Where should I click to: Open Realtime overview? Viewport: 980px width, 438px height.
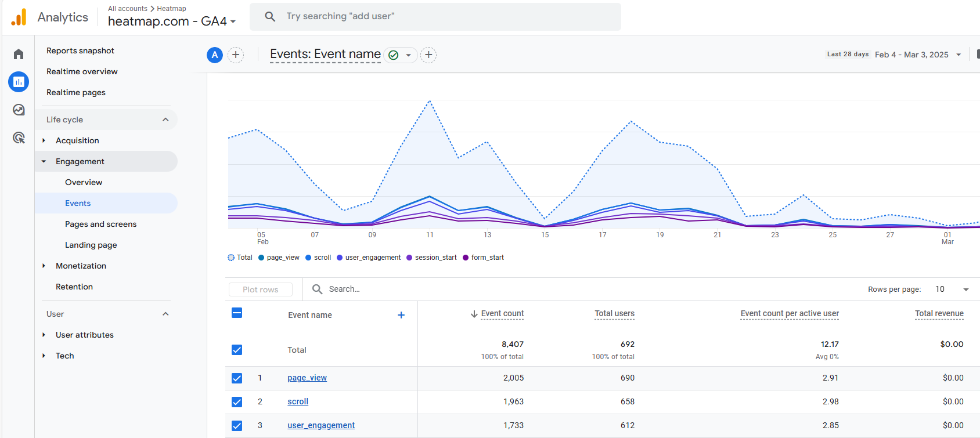82,71
